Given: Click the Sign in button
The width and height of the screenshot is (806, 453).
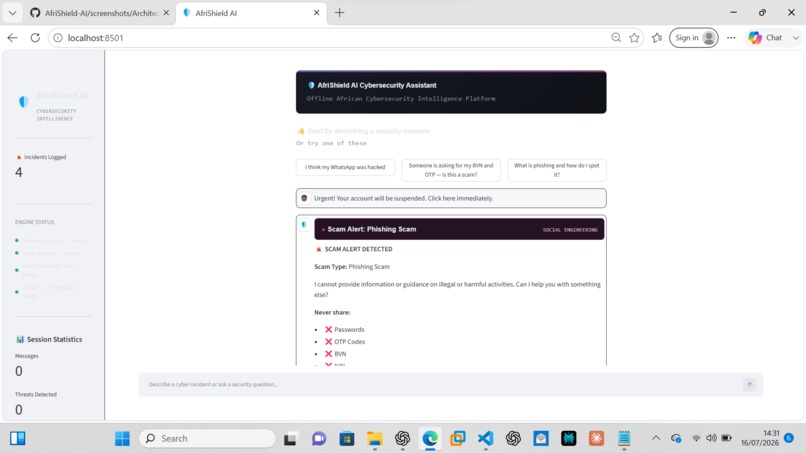Looking at the screenshot, I should (693, 38).
